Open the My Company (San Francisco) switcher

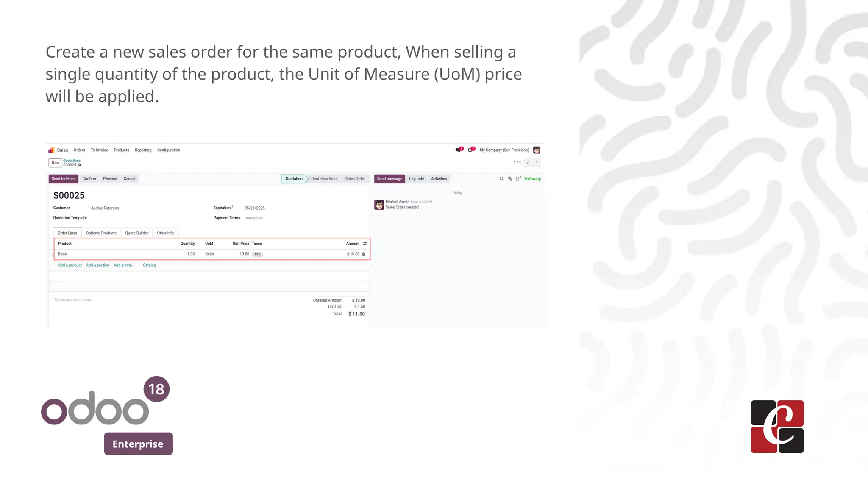tap(504, 150)
